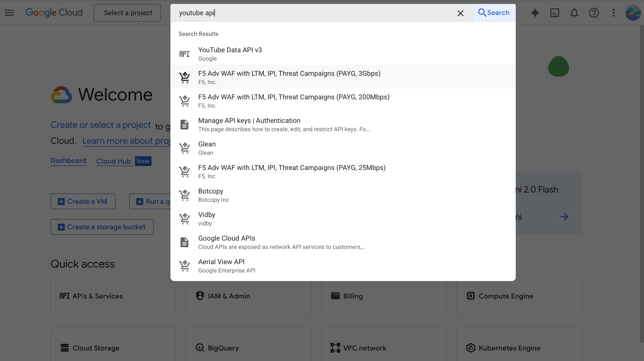Clear the search box with the X
Screen dimensions: 644x361
click(460, 13)
